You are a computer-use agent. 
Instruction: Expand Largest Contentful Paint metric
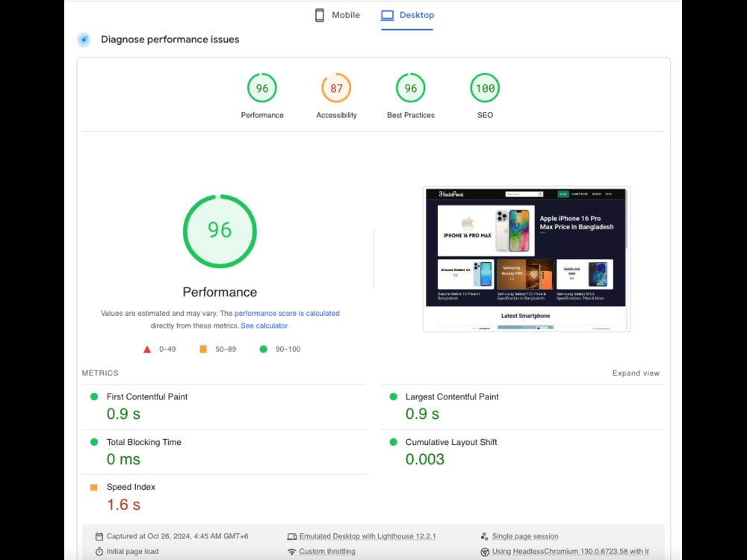pos(522,406)
